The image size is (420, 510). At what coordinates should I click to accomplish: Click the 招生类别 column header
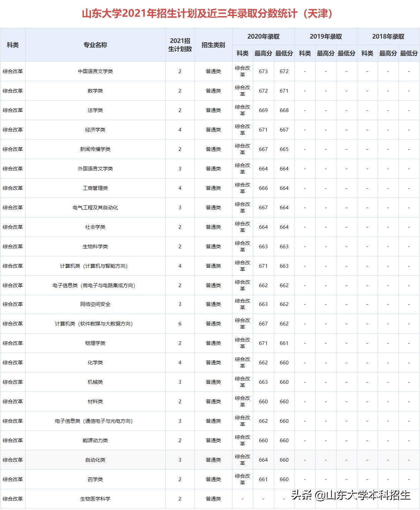[213, 46]
